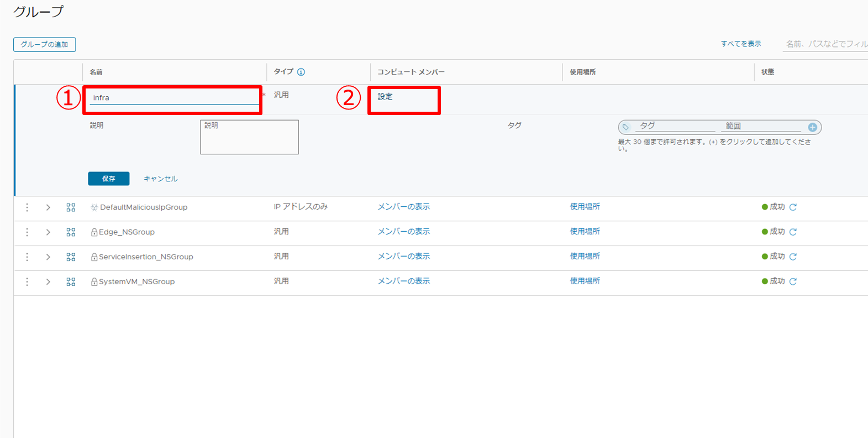The image size is (868, 438).
Task: Open 使用場所 link for Edge_NSGroup
Action: (x=585, y=232)
